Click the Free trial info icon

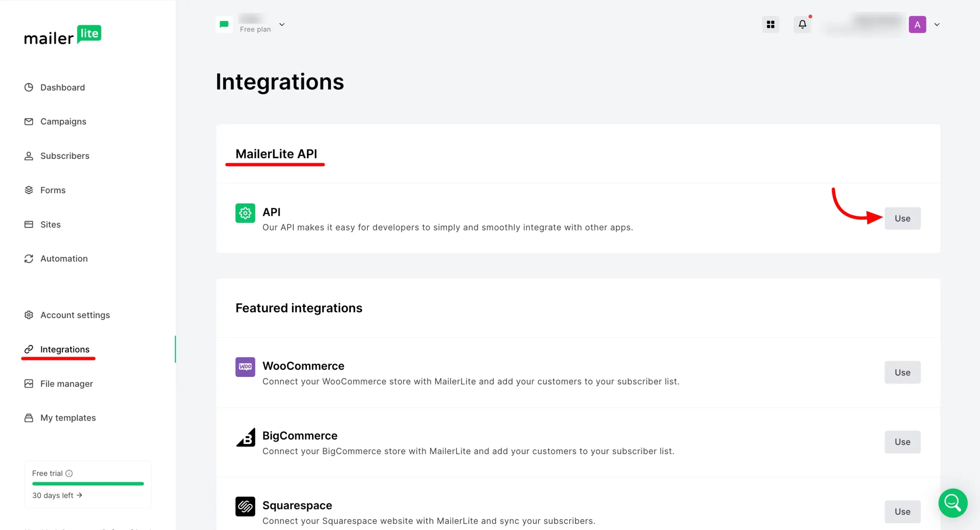69,473
